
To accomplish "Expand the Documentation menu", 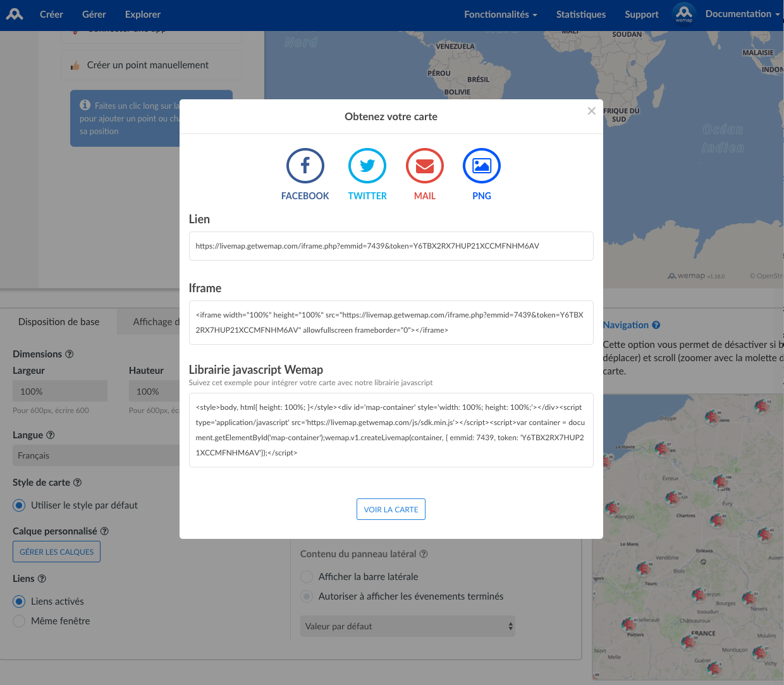I will coord(742,14).
